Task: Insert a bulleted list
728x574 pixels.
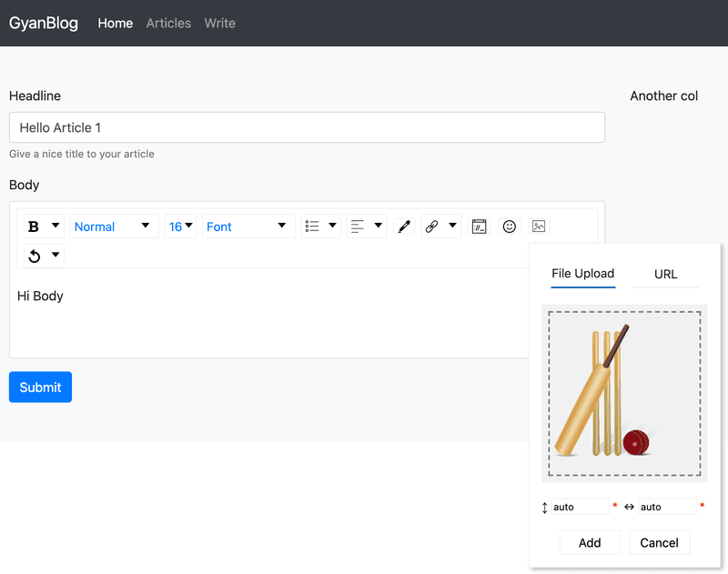Action: tap(314, 226)
